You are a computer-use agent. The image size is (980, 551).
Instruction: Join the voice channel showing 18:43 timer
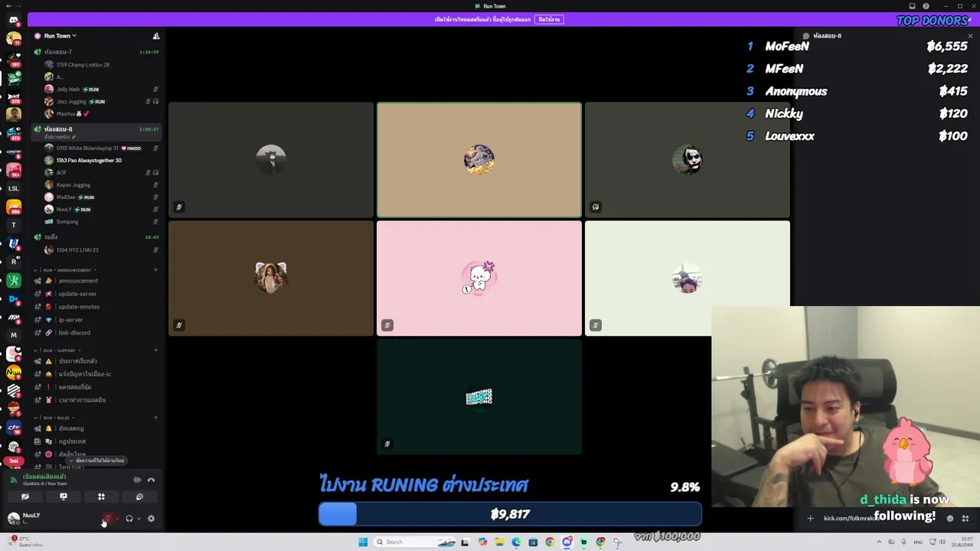(96, 237)
